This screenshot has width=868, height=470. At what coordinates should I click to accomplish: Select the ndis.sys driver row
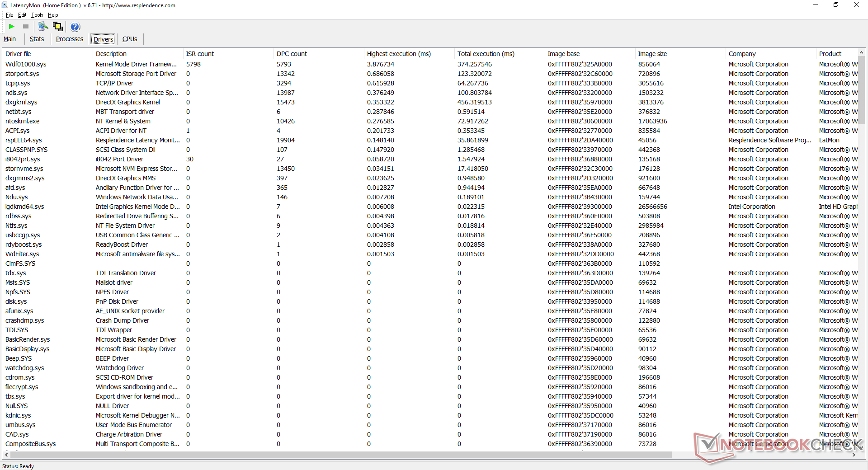(429, 93)
